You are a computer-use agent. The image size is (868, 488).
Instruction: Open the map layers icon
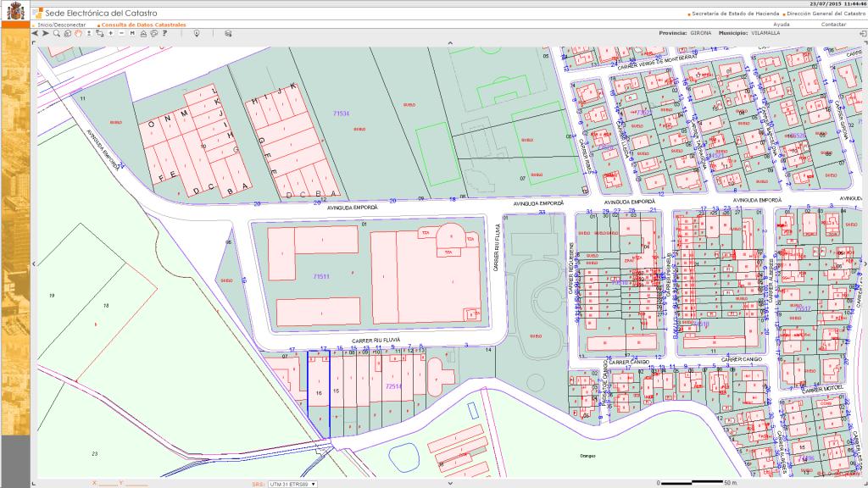(x=228, y=33)
